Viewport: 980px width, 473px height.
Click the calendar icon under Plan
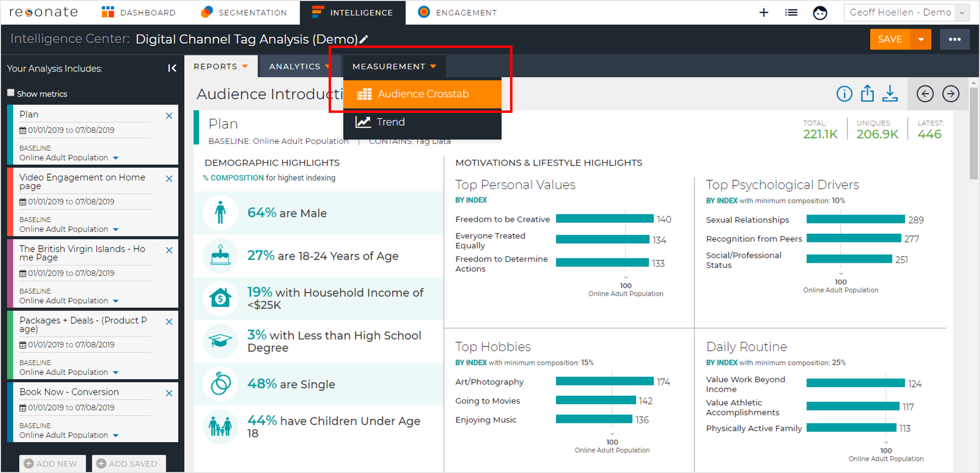pos(22,130)
